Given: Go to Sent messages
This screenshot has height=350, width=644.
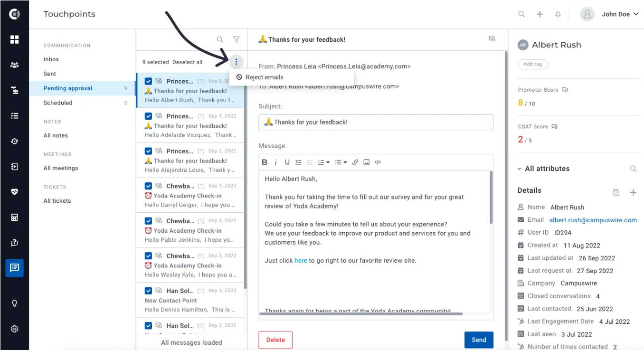Looking at the screenshot, I should tap(50, 74).
